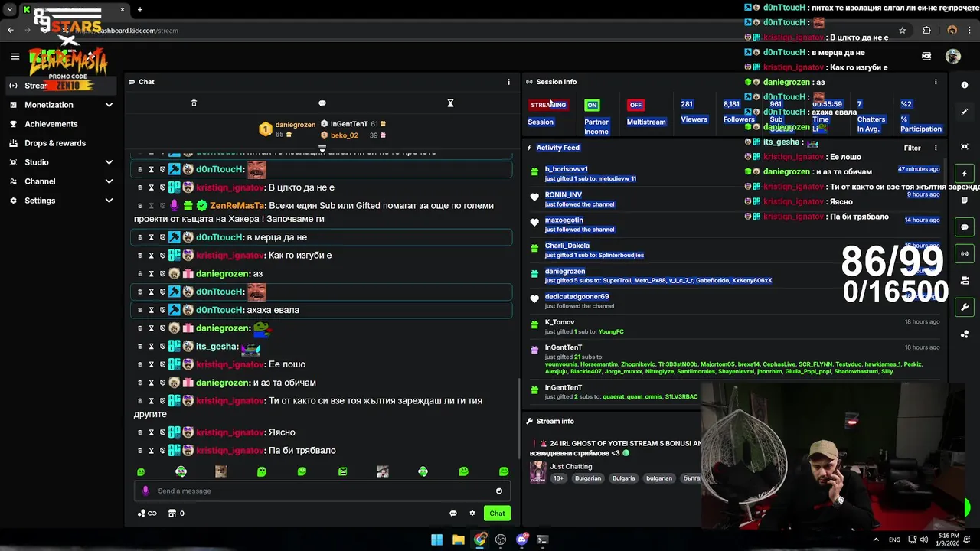This screenshot has width=980, height=551.
Task: Open the emoji picker in message box
Action: (x=499, y=491)
